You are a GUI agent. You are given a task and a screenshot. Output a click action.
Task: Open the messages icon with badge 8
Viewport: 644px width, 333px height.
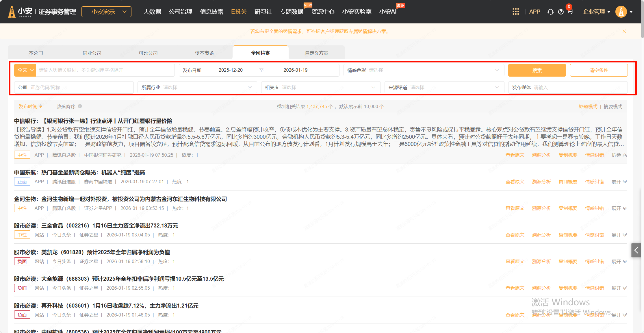coord(570,12)
